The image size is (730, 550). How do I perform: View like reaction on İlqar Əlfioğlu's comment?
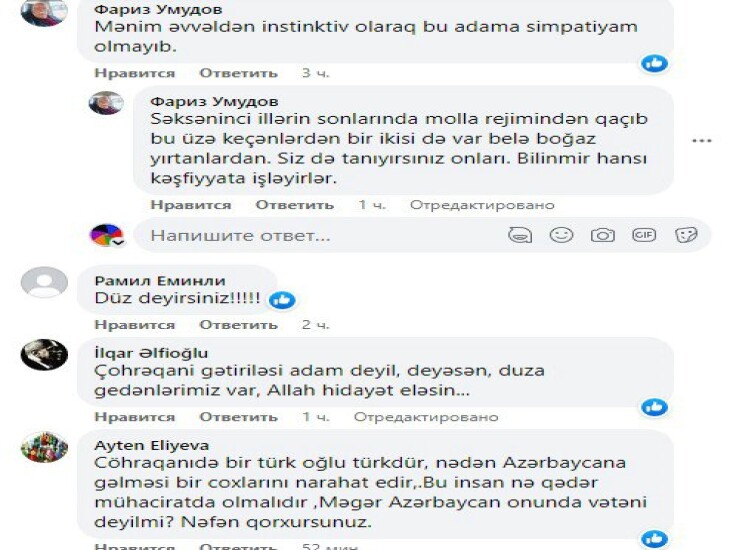coord(655,407)
